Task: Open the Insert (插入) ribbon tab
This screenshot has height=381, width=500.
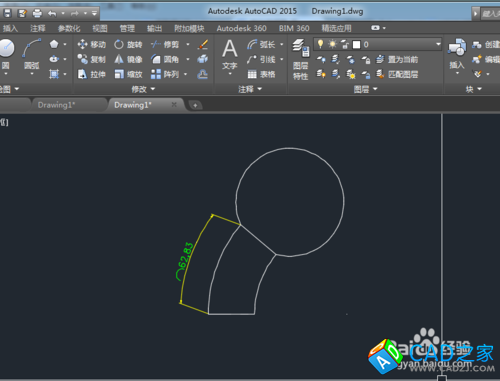Action: point(10,28)
